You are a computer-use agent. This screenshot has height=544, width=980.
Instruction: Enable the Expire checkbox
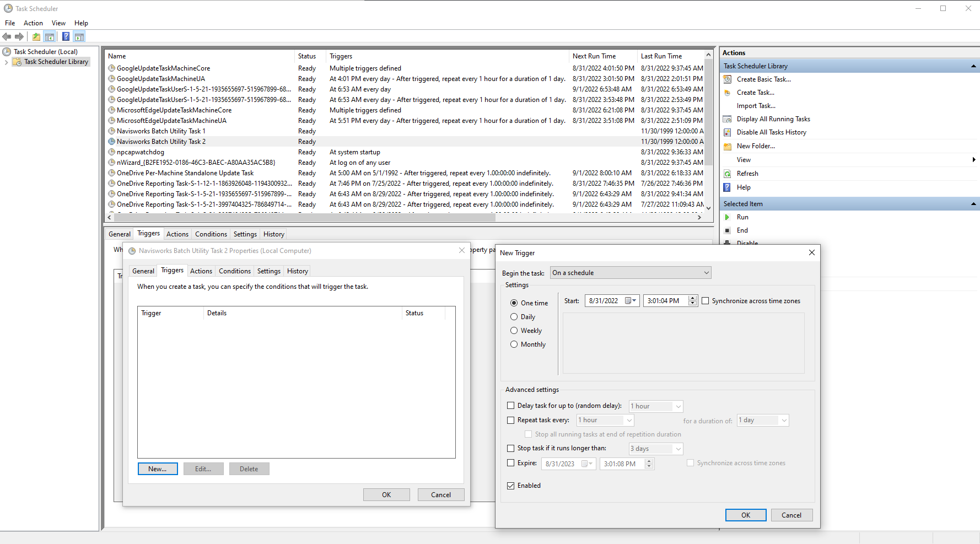click(510, 463)
